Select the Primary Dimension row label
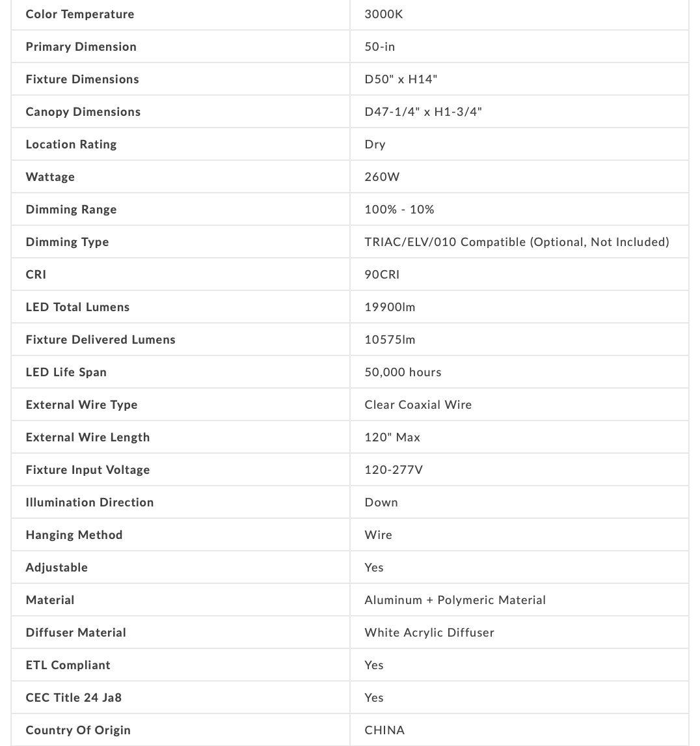The width and height of the screenshot is (700, 746). click(81, 47)
